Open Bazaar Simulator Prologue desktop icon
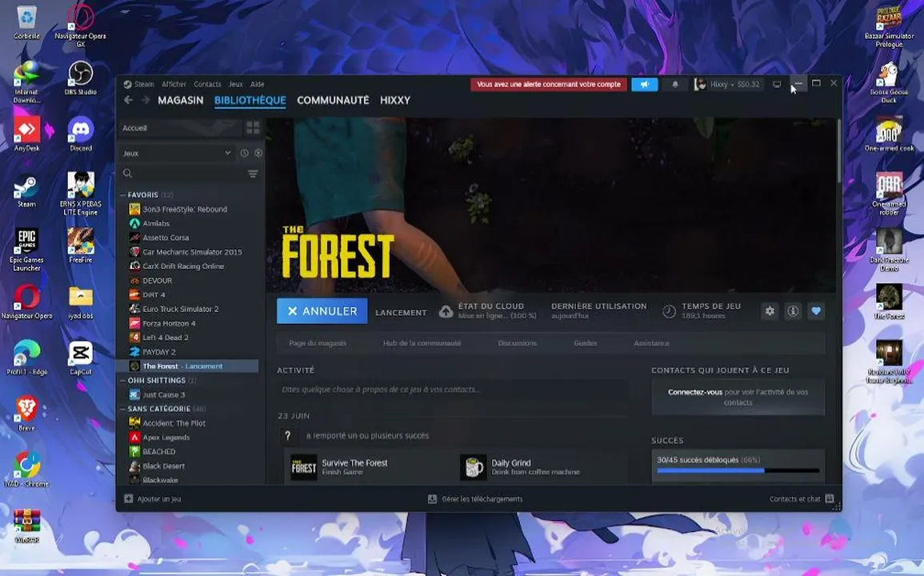Image resolution: width=924 pixels, height=576 pixels. (889, 26)
